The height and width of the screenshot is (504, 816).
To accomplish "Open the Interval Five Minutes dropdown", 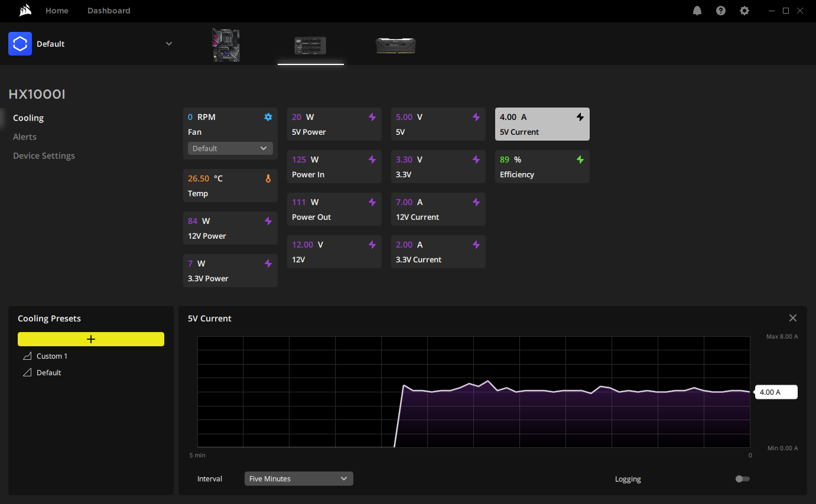I will pyautogui.click(x=299, y=479).
